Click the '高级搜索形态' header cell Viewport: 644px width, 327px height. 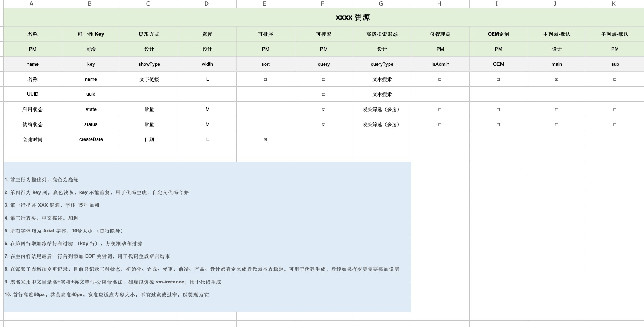point(382,34)
